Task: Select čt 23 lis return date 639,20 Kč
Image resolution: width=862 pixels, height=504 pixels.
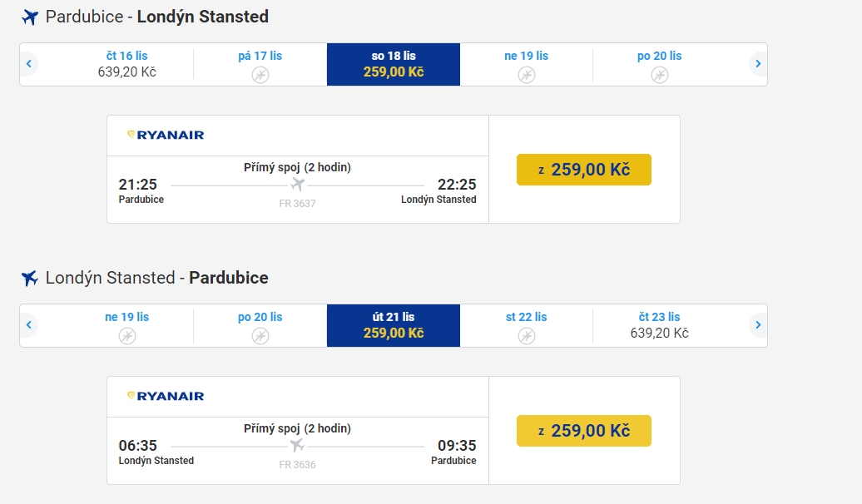Action: (x=659, y=325)
